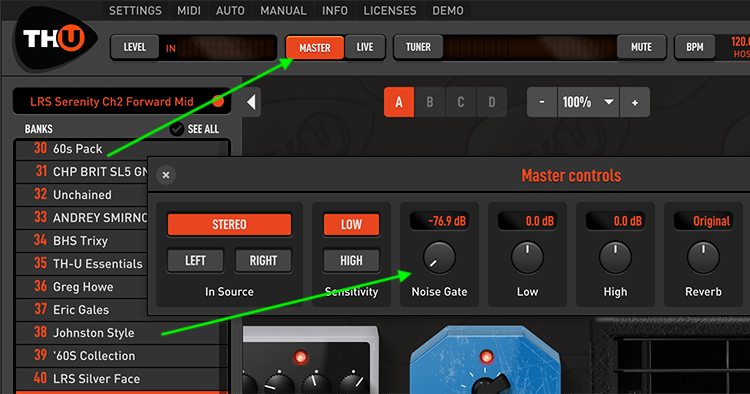The height and width of the screenshot is (394, 750).
Task: Click the Low EQ knob
Action: [x=527, y=258]
